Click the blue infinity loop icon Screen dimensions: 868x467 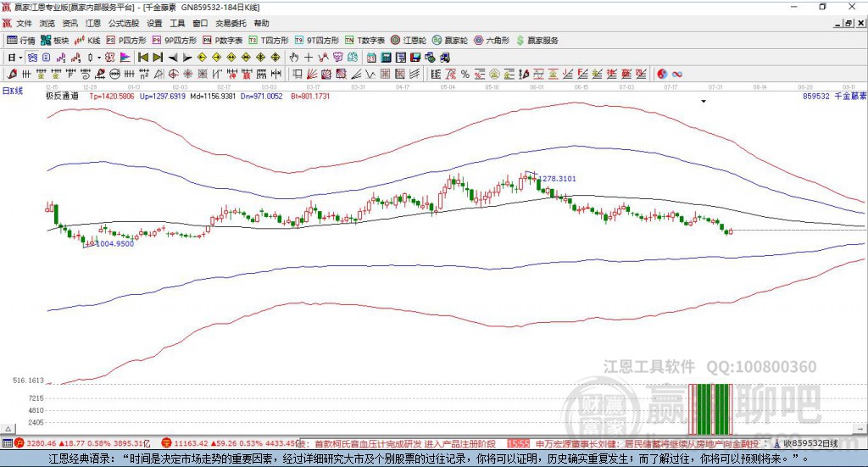pyautogui.click(x=677, y=74)
